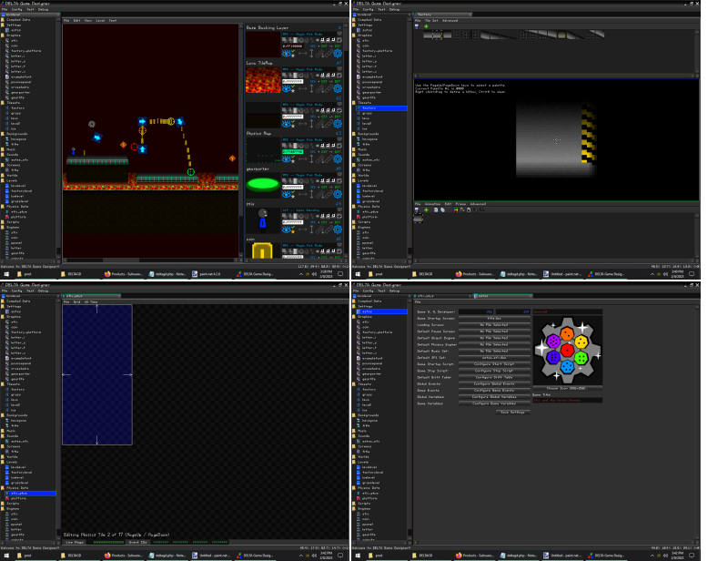Click the Configure Global Events button
The height and width of the screenshot is (561, 728).
494,384
